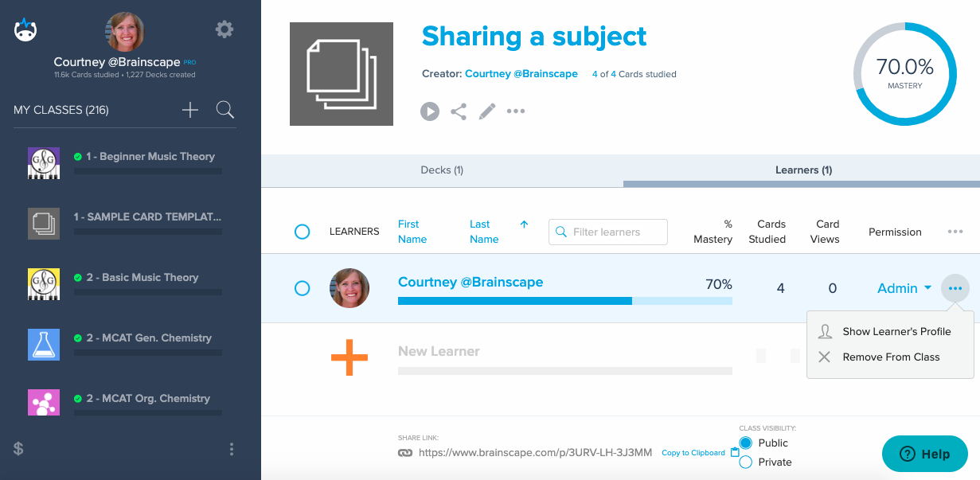Click the New Learner placeholder text

[x=439, y=351]
